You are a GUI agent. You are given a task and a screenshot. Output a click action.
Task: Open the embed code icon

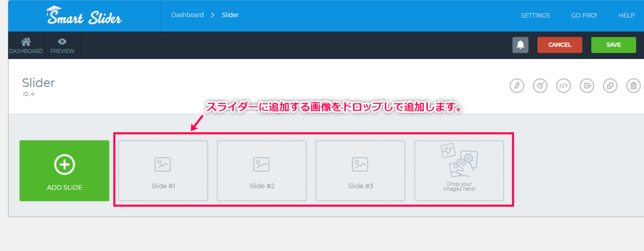click(563, 86)
